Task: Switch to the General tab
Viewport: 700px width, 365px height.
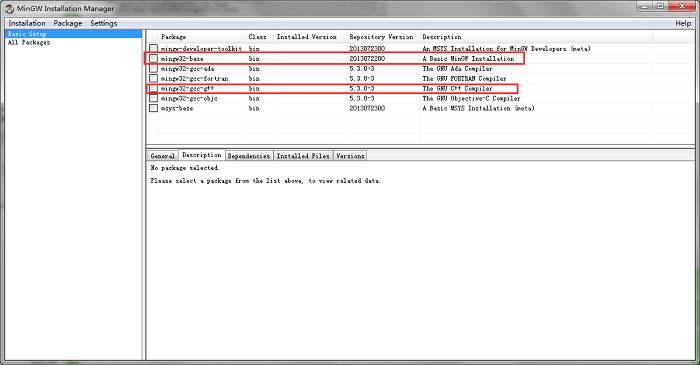Action: [162, 156]
